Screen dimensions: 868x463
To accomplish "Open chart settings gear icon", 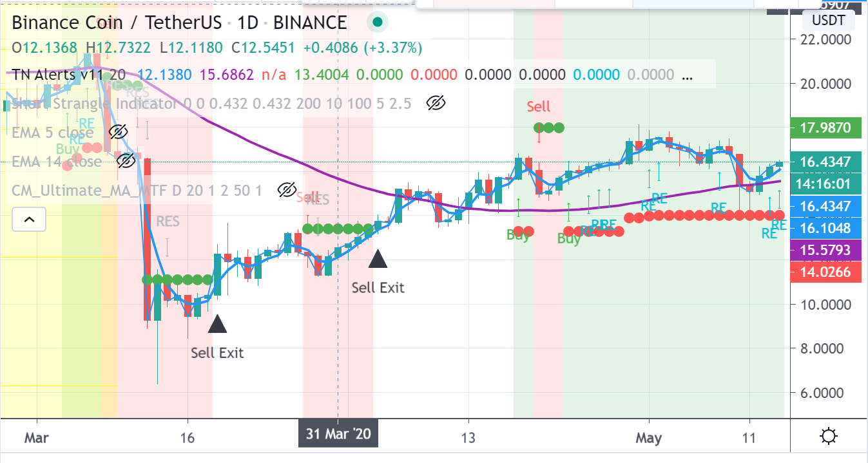I will pyautogui.click(x=829, y=437).
